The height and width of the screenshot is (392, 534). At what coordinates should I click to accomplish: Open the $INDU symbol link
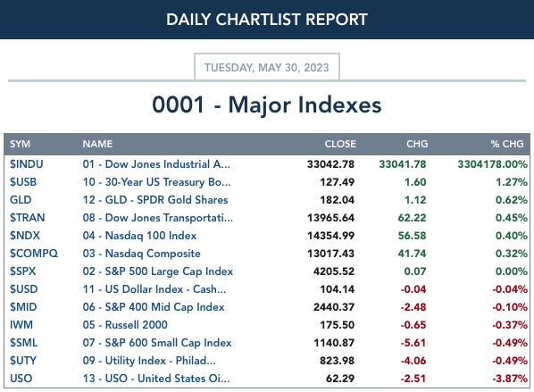pos(27,164)
